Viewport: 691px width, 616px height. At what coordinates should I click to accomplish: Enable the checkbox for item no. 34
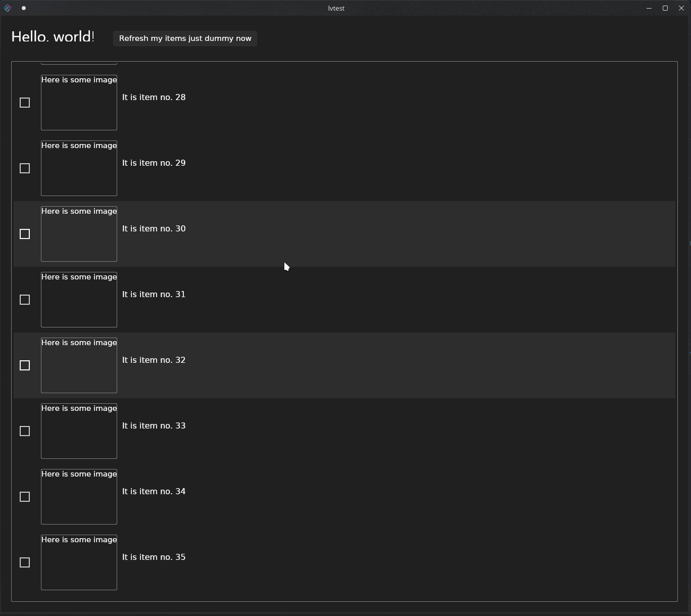tap(24, 497)
